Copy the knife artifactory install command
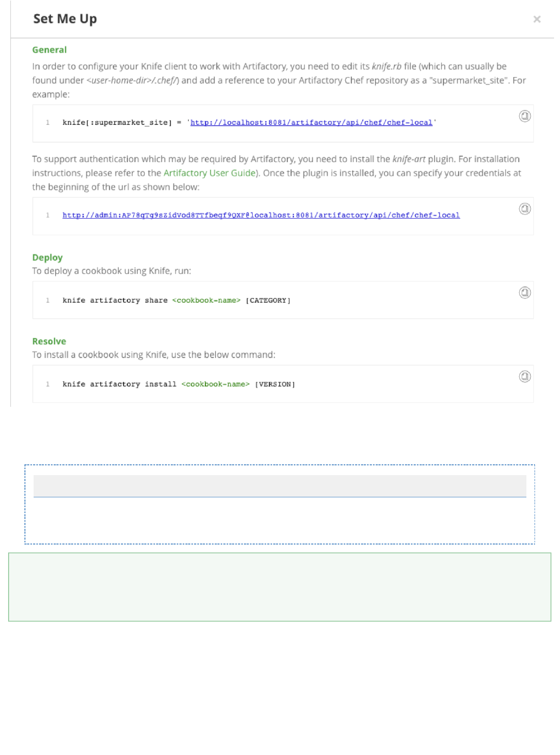560x755 pixels. [525, 376]
